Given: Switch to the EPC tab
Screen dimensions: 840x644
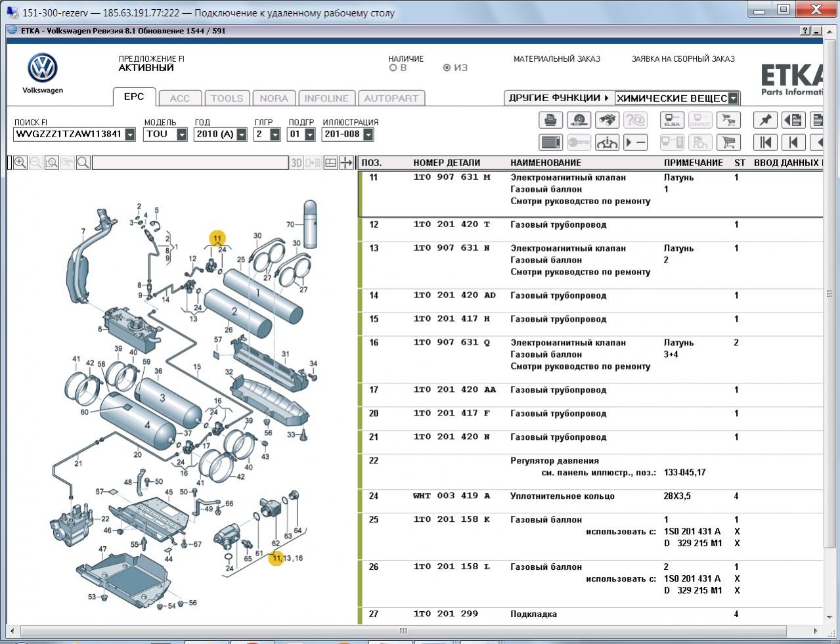Looking at the screenshot, I should tap(134, 97).
